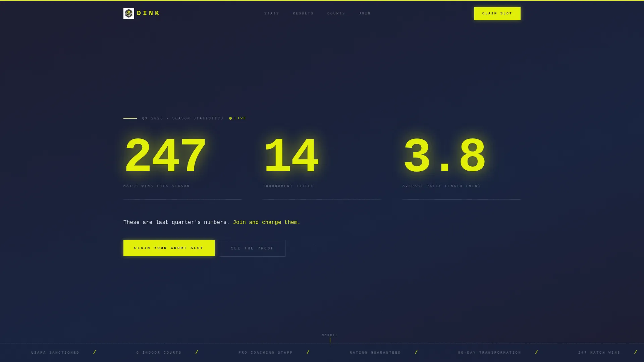
Task: Click 247 Match Wins ticker text
Action: pyautogui.click(x=599, y=353)
